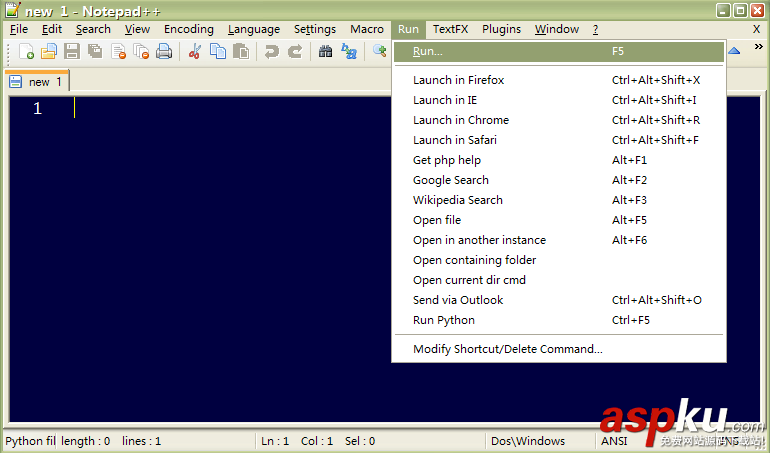Close document with menu bar X
This screenshot has height=453, width=770.
tap(756, 29)
